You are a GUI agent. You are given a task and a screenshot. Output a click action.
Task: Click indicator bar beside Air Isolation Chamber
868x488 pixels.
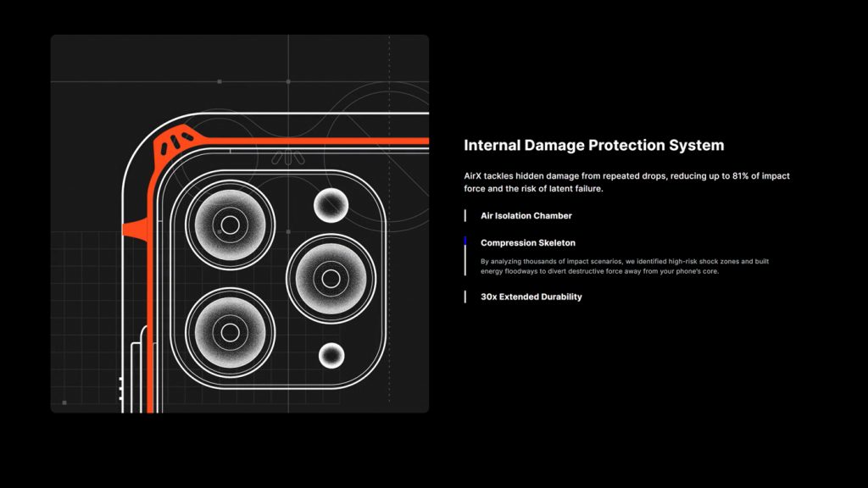click(465, 216)
